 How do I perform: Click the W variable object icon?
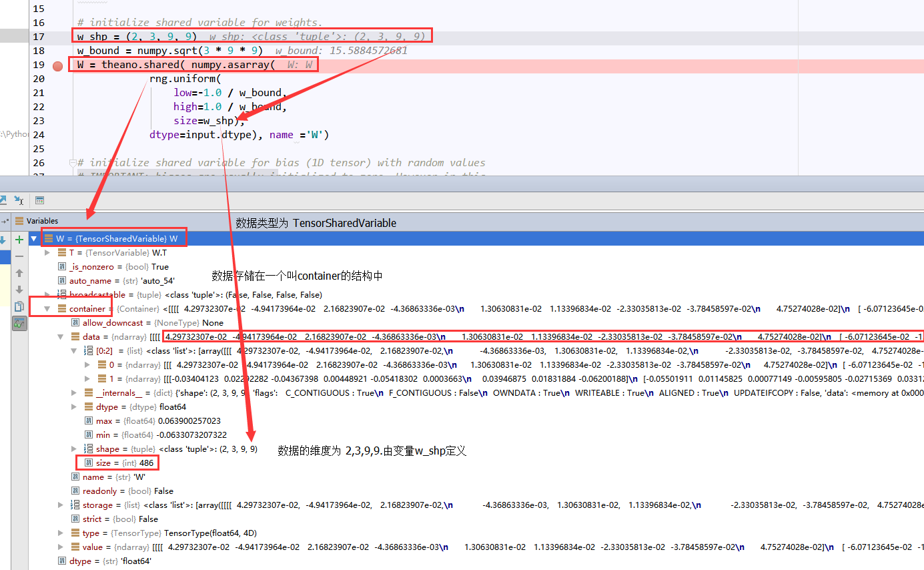tap(49, 238)
